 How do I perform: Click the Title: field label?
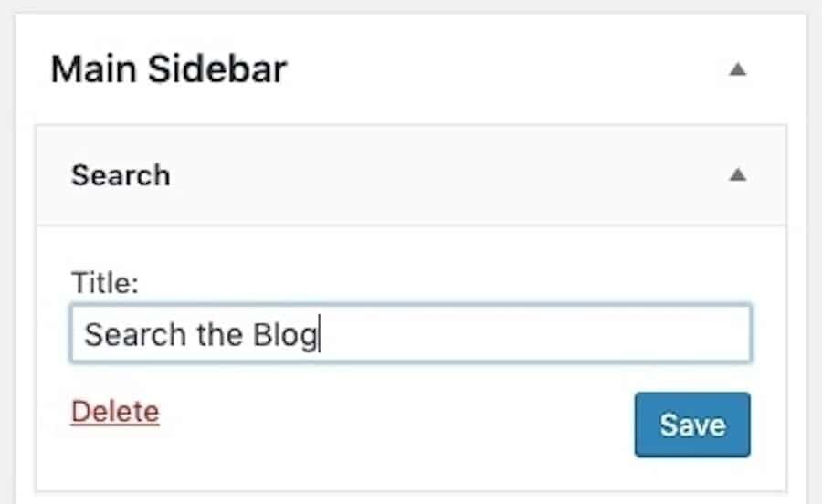click(x=104, y=285)
